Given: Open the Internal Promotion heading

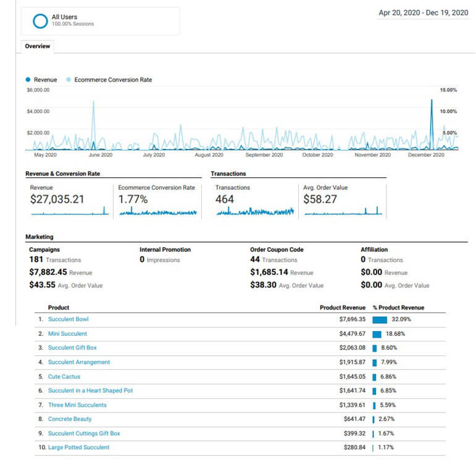Looking at the screenshot, I should point(165,250).
